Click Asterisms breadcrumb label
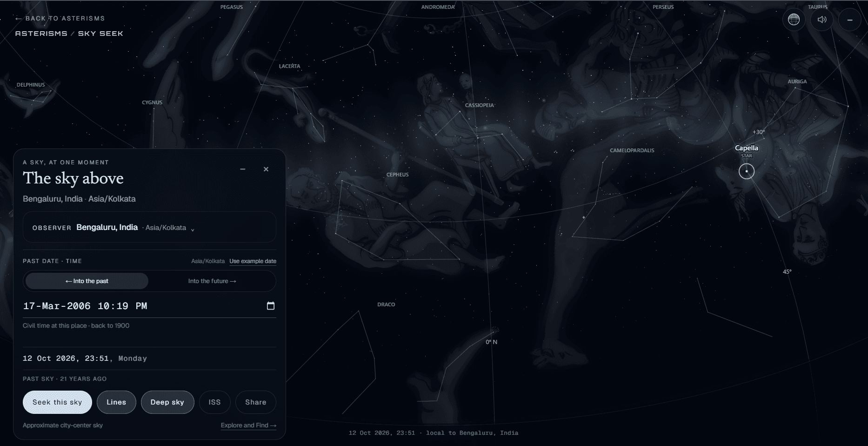 (x=41, y=34)
